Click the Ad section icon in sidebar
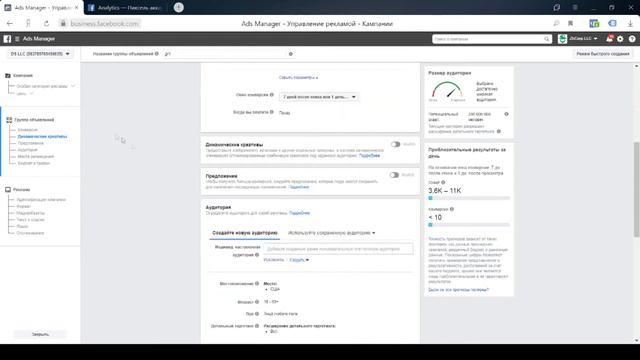The width and height of the screenshot is (640, 360). [x=8, y=189]
